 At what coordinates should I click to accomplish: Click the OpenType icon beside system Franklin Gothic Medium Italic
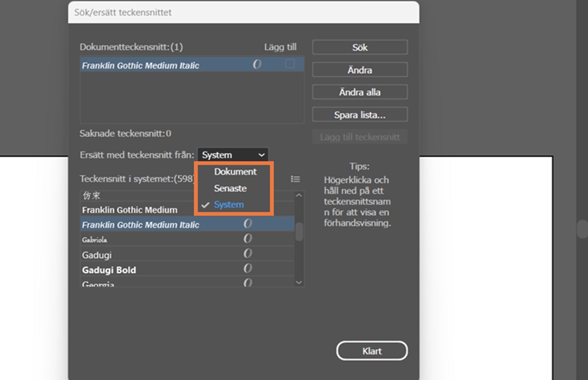(x=248, y=224)
